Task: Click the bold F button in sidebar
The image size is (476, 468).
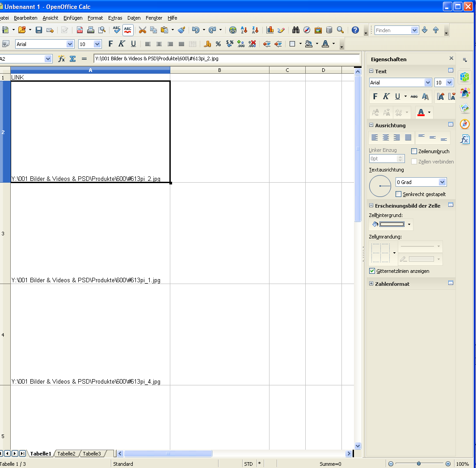Action: tap(375, 96)
